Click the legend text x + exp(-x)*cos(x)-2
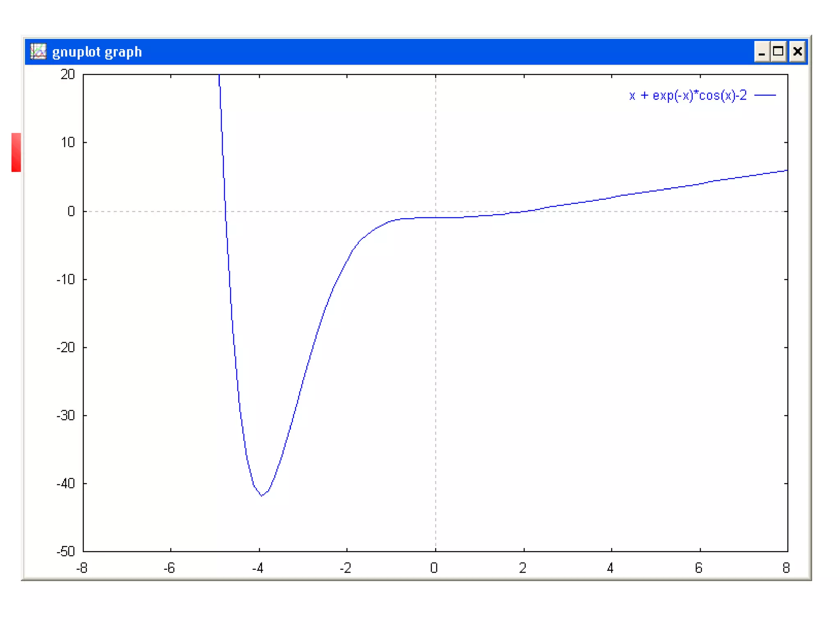This screenshot has width=840, height=630. coord(688,96)
